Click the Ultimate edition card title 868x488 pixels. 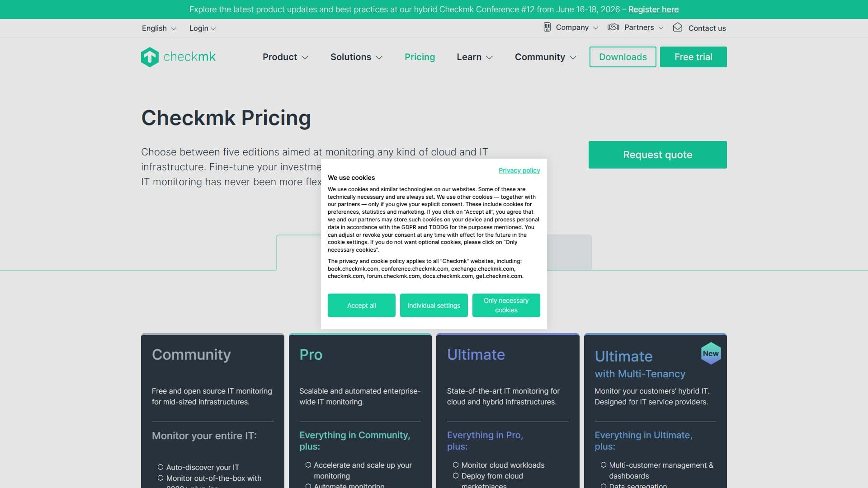[476, 355]
